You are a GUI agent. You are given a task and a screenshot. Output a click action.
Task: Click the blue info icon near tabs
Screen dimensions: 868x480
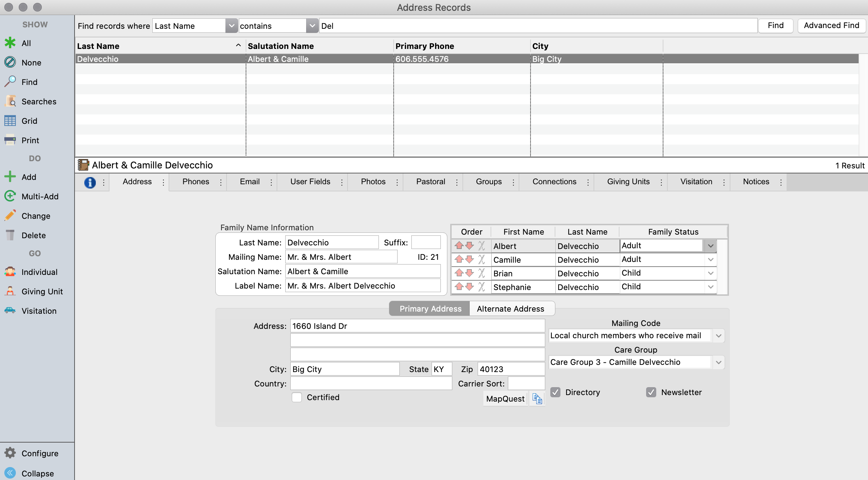click(89, 182)
